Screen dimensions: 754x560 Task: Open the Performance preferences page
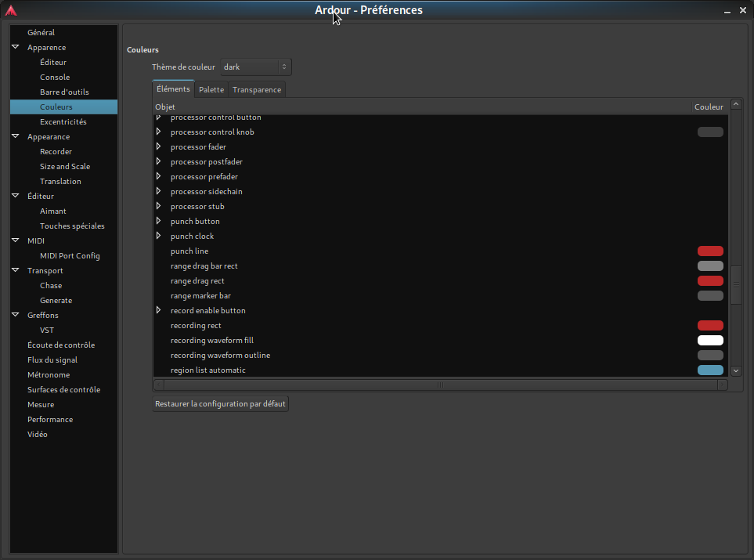[x=50, y=420]
